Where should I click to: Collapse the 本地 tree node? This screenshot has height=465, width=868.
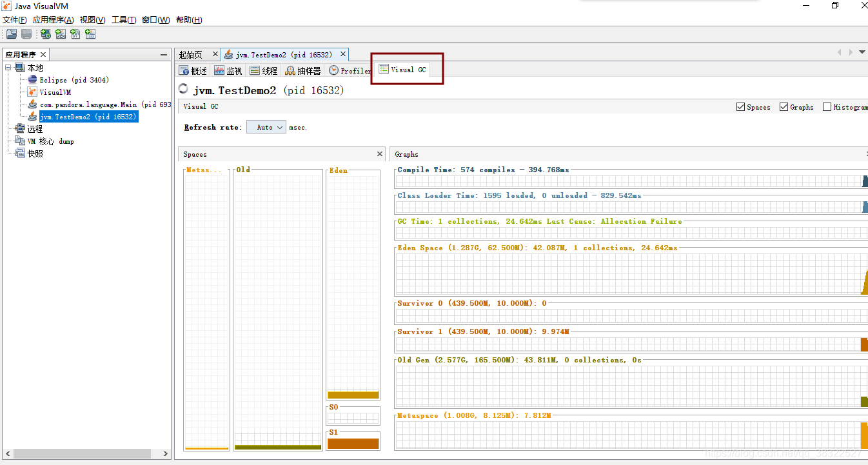click(x=8, y=68)
